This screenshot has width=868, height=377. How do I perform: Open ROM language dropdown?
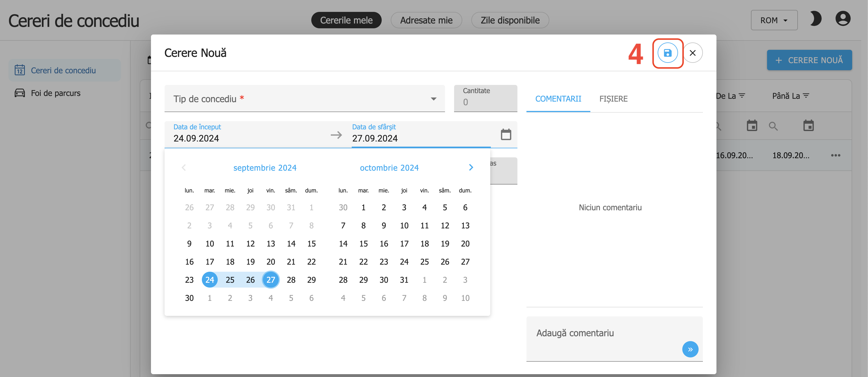(x=774, y=20)
